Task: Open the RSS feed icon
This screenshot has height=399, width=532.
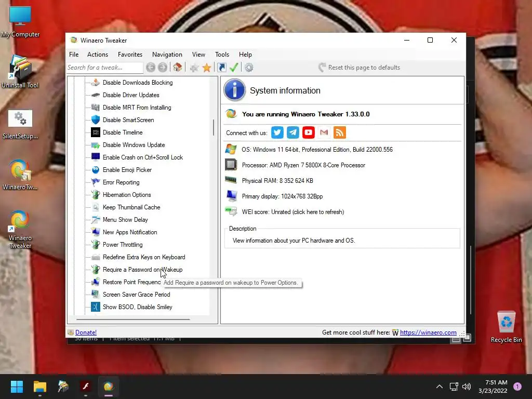Action: click(x=340, y=132)
